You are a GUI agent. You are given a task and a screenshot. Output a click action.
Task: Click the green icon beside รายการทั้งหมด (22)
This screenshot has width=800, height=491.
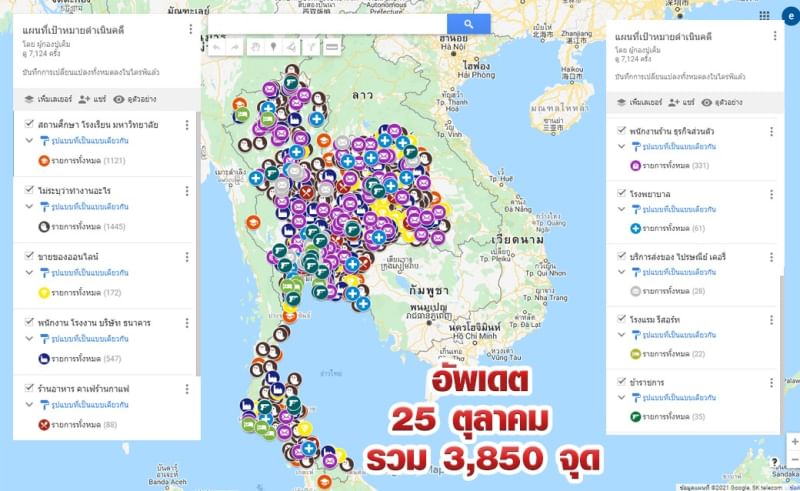click(x=635, y=354)
